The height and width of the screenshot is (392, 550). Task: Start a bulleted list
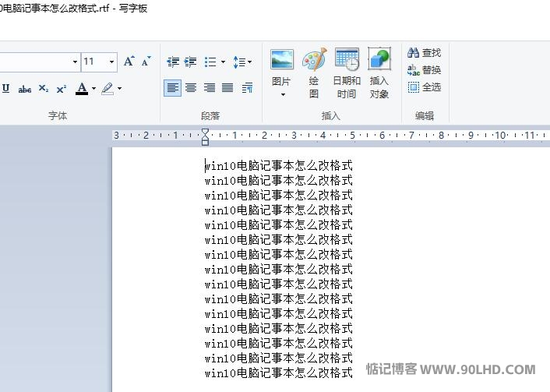coord(210,62)
